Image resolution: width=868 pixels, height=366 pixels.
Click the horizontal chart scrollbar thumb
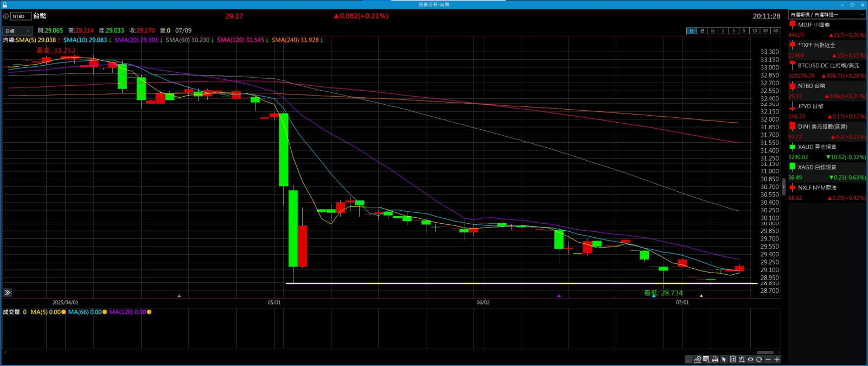[x=765, y=352]
